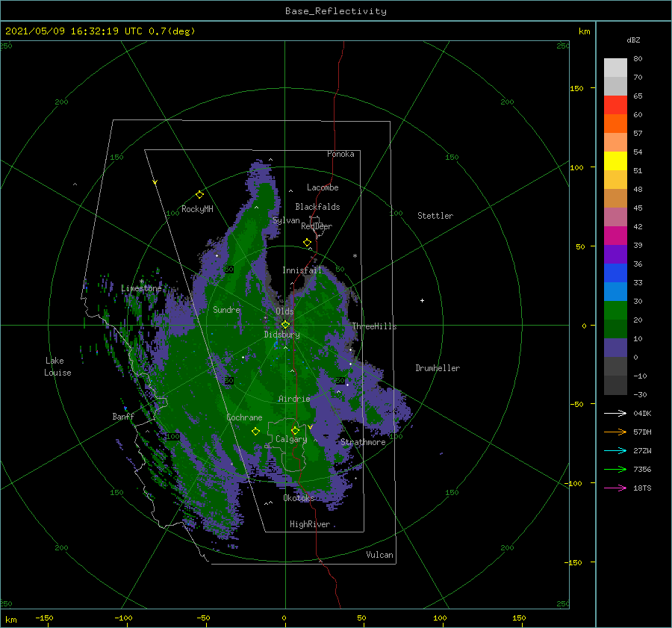
Task: Click the Didsbury city label
Action: (282, 335)
